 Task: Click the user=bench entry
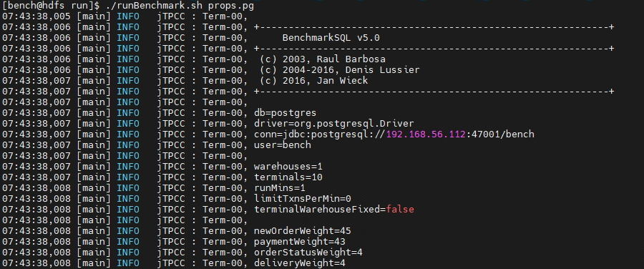282,145
